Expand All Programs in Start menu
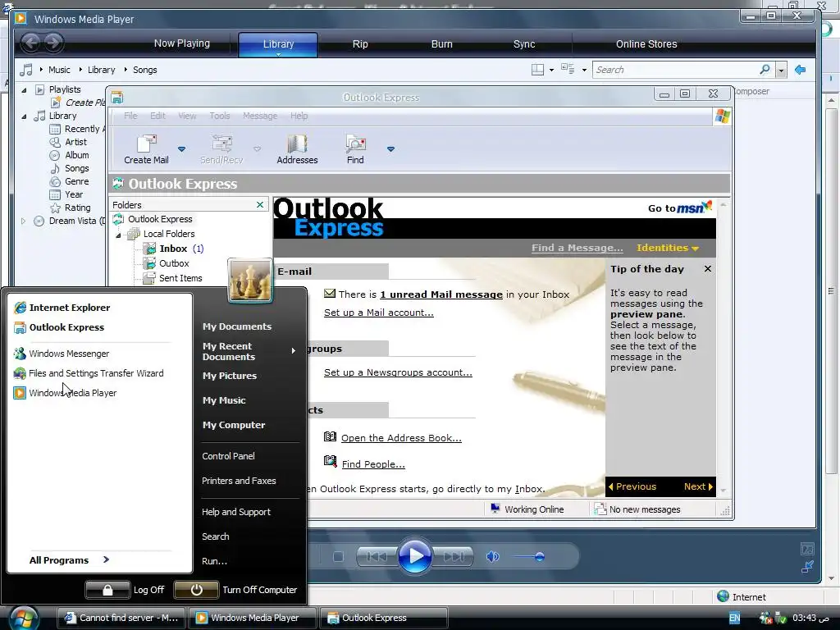The height and width of the screenshot is (630, 840). coord(70,559)
